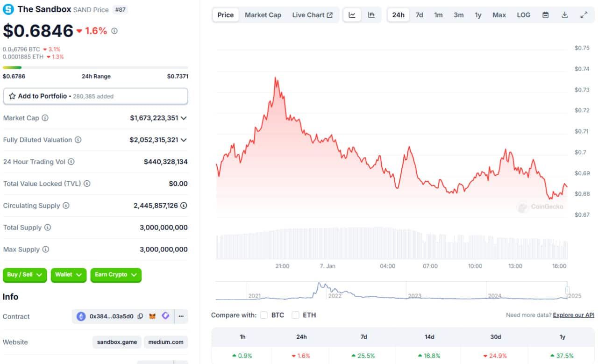Select the Market Cap chart tab
The width and height of the screenshot is (598, 364).
[263, 15]
